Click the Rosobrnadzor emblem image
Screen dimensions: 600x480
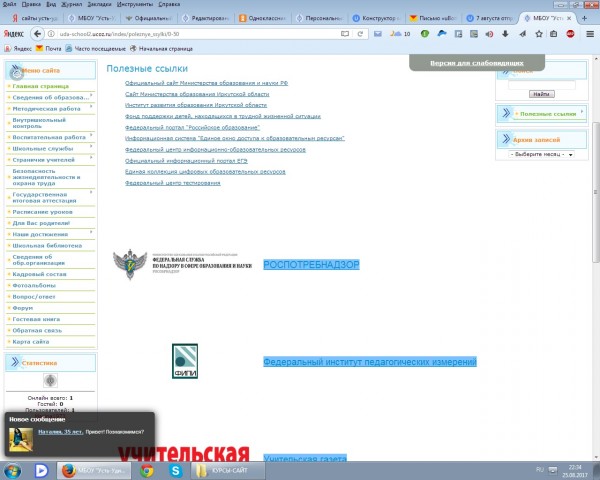pos(130,264)
